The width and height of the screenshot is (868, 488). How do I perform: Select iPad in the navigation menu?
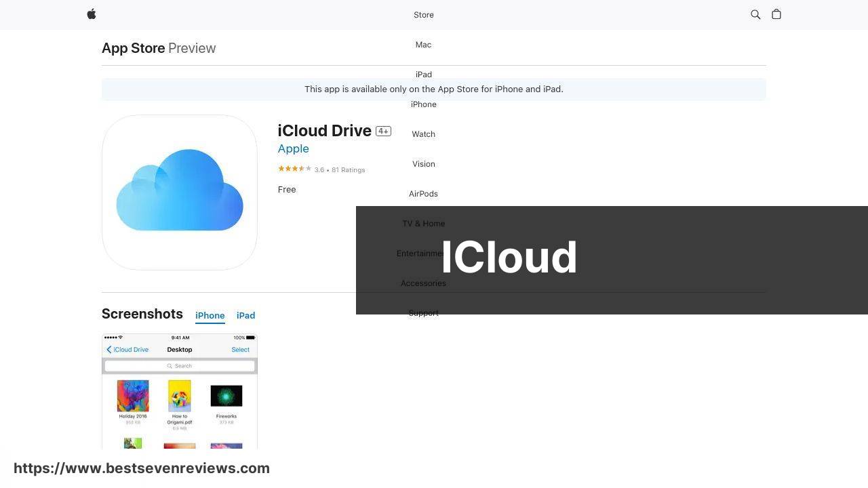tap(424, 75)
